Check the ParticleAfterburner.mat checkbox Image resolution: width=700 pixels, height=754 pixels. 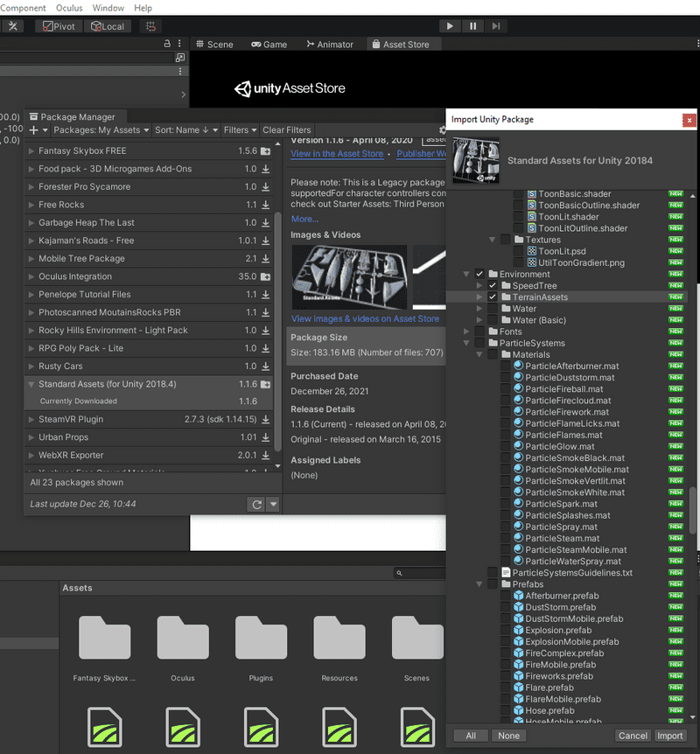pos(505,366)
